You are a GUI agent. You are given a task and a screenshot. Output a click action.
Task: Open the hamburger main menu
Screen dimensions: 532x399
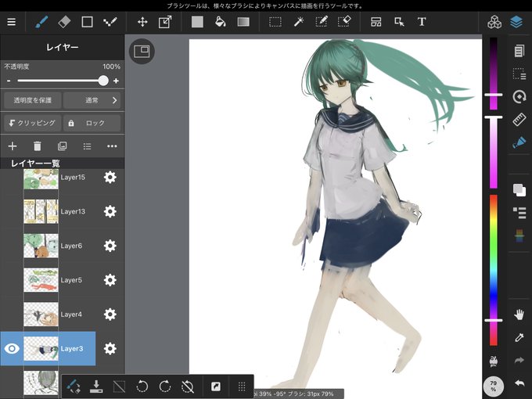(x=11, y=22)
